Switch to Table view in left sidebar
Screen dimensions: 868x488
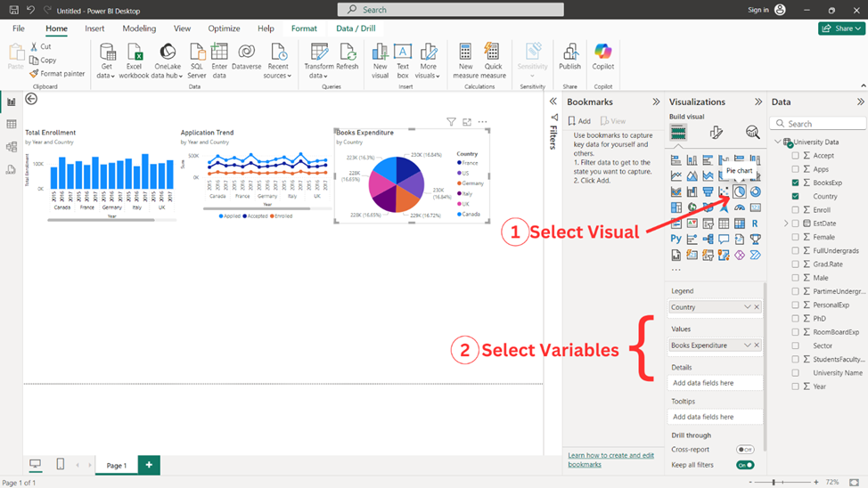(x=11, y=125)
